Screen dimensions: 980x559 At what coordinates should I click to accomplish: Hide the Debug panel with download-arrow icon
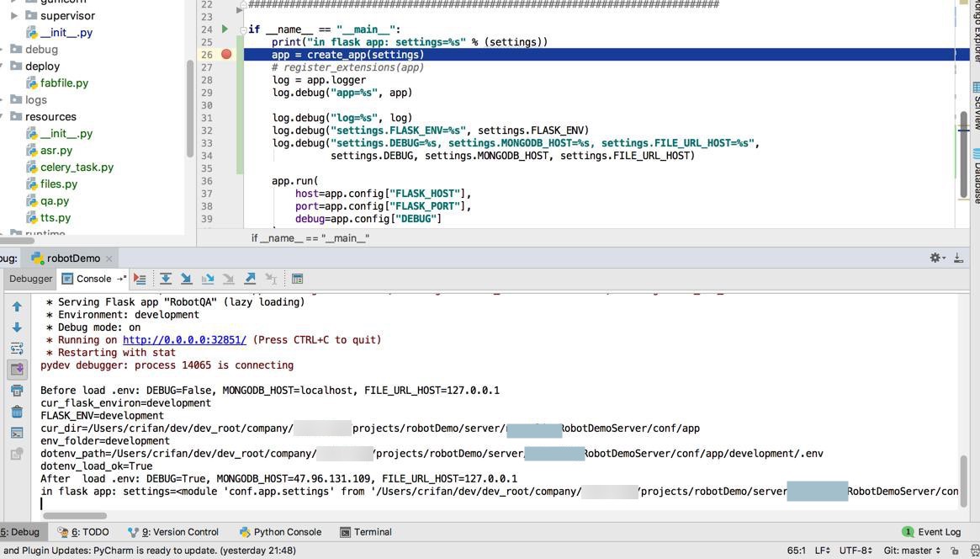(x=958, y=258)
